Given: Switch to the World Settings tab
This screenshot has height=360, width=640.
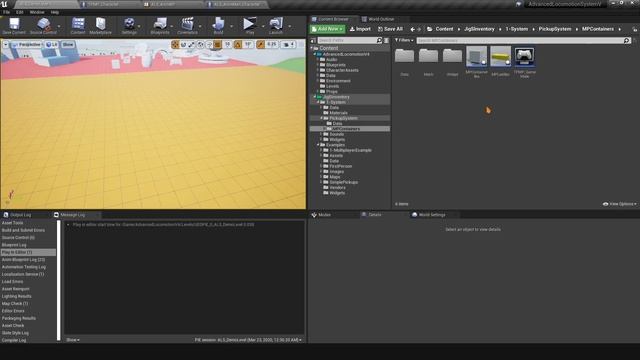Looking at the screenshot, I should pyautogui.click(x=432, y=215).
